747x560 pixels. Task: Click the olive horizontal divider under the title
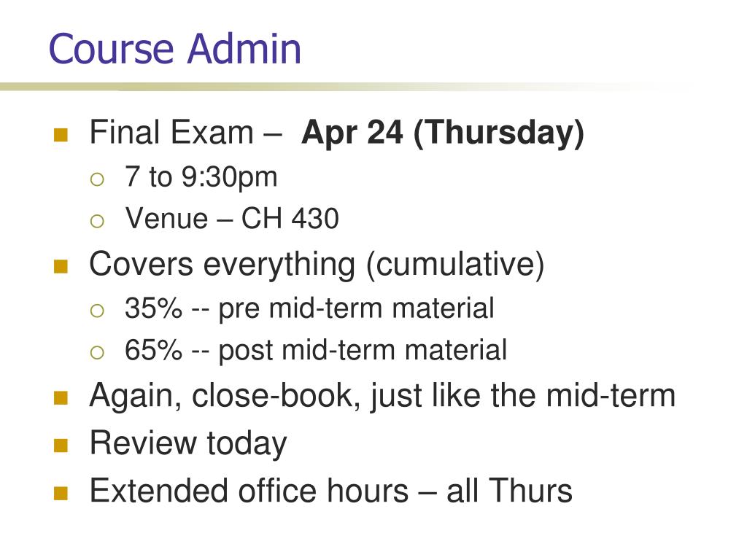point(333,87)
